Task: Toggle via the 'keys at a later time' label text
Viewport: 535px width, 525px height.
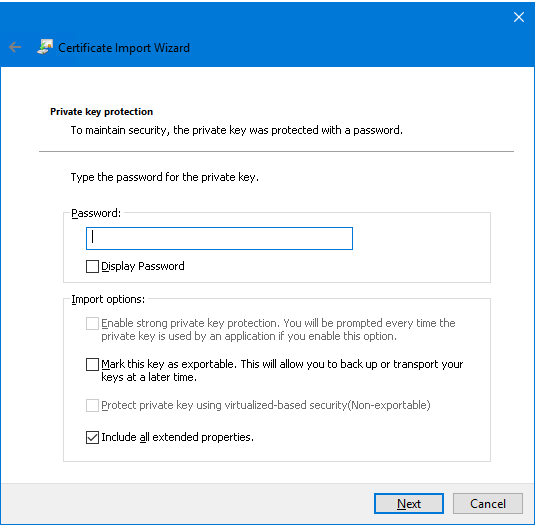Action: 149,377
